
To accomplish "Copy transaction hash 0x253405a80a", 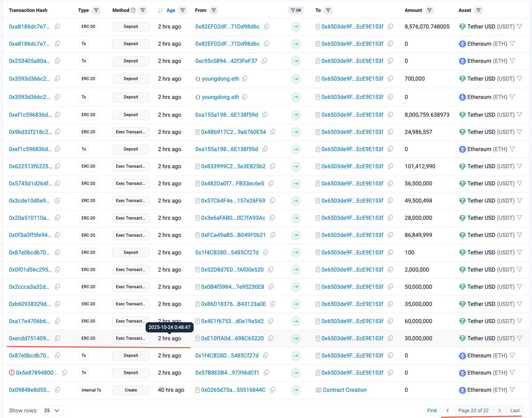I will 57,61.
